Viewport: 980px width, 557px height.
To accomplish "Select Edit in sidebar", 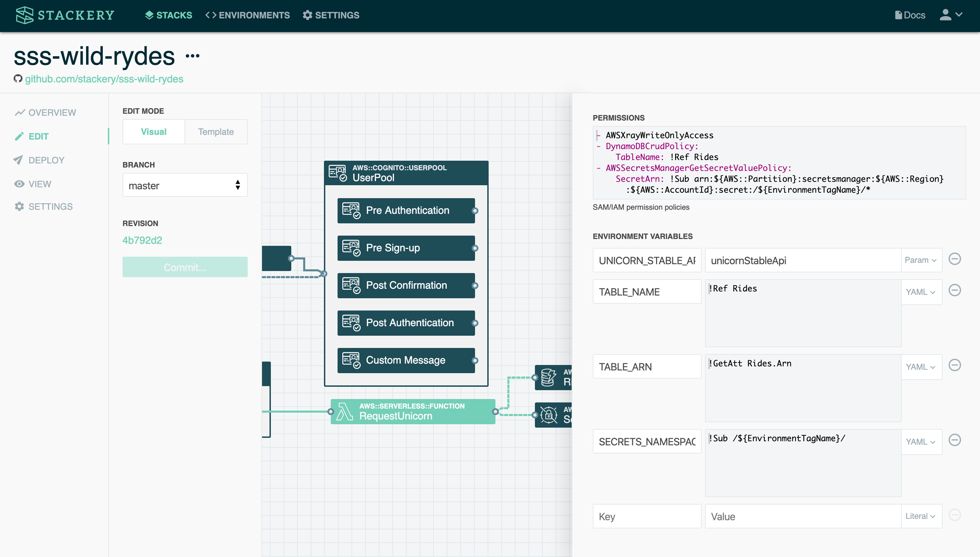I will [x=32, y=136].
